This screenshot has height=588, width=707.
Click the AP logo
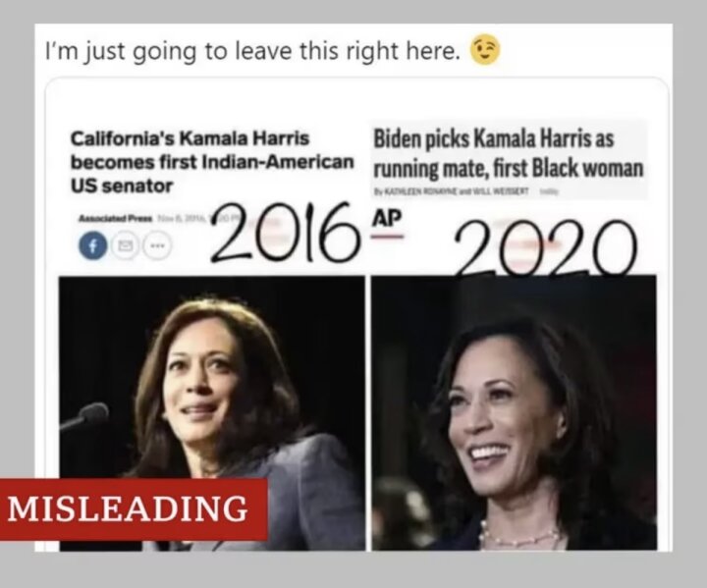[x=387, y=218]
